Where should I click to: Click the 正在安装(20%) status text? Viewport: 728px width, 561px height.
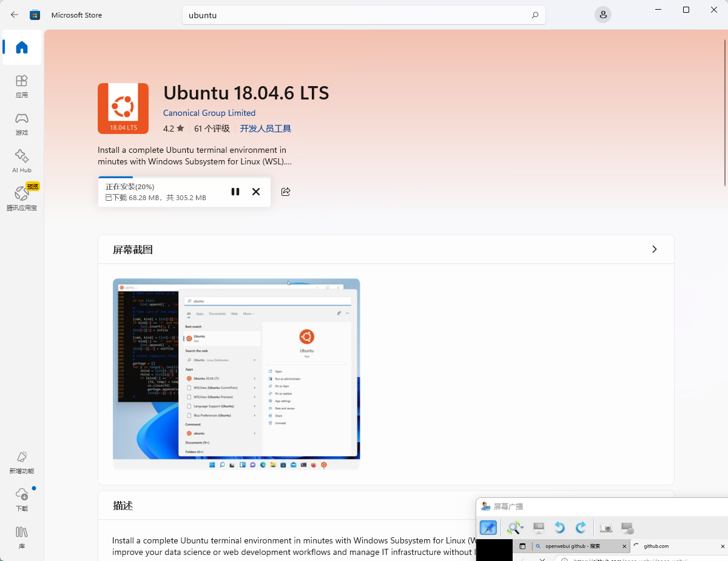point(130,187)
